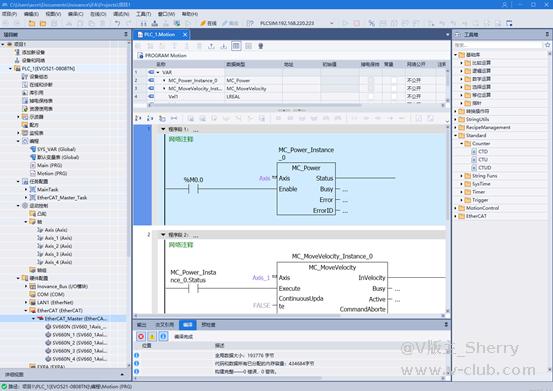This screenshot has width=553, height=391.
Task: Pin the toolbox panel
Action: [x=547, y=34]
